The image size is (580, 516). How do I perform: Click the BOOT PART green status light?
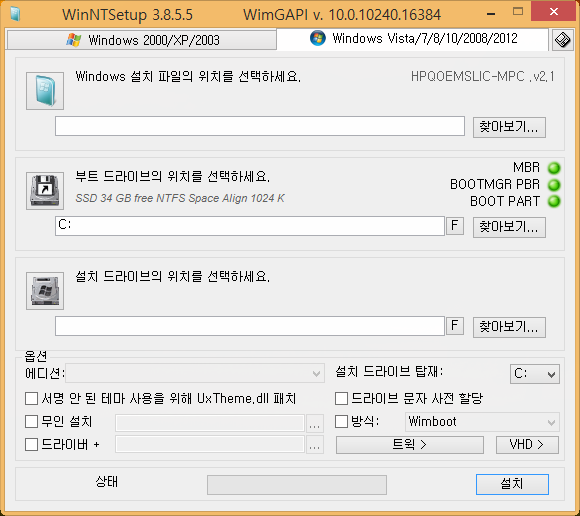pos(554,202)
